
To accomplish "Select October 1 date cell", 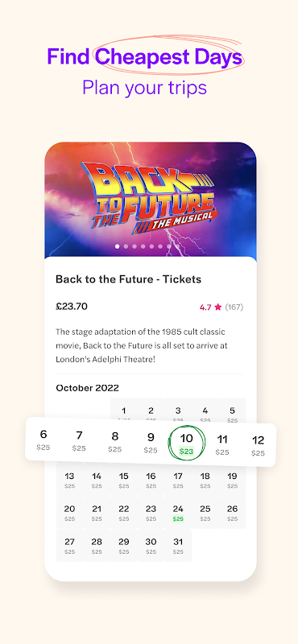I will tap(124, 411).
